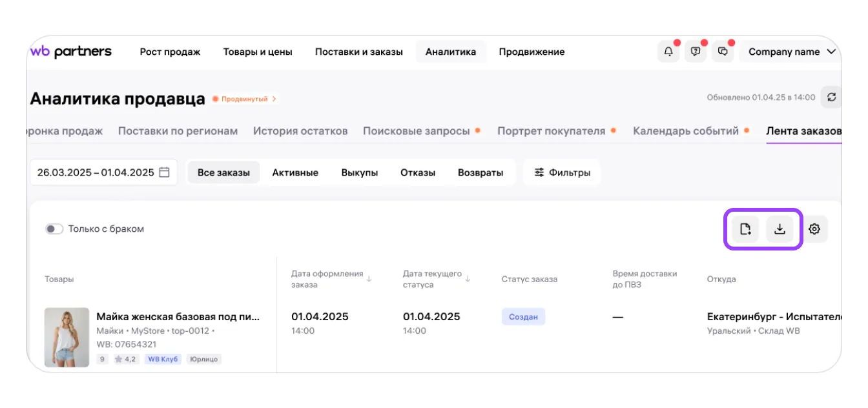The width and height of the screenshot is (868, 408).
Task: Open the 'Фильтры' button
Action: click(562, 172)
